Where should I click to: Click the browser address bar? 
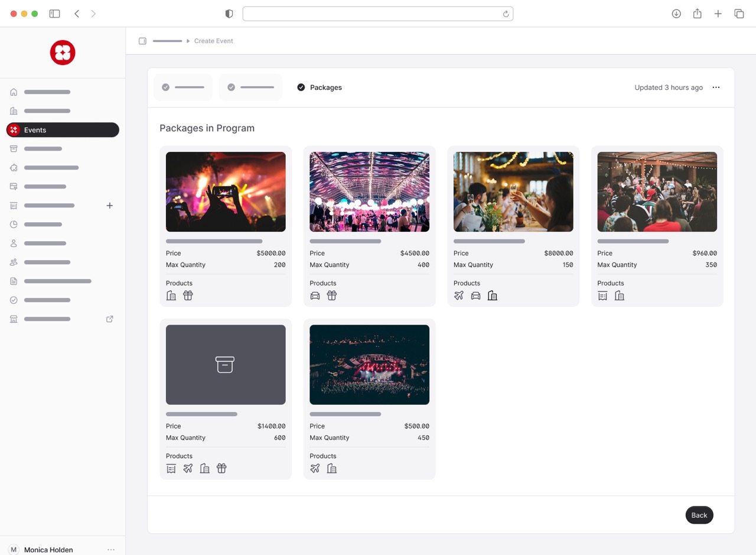click(377, 14)
